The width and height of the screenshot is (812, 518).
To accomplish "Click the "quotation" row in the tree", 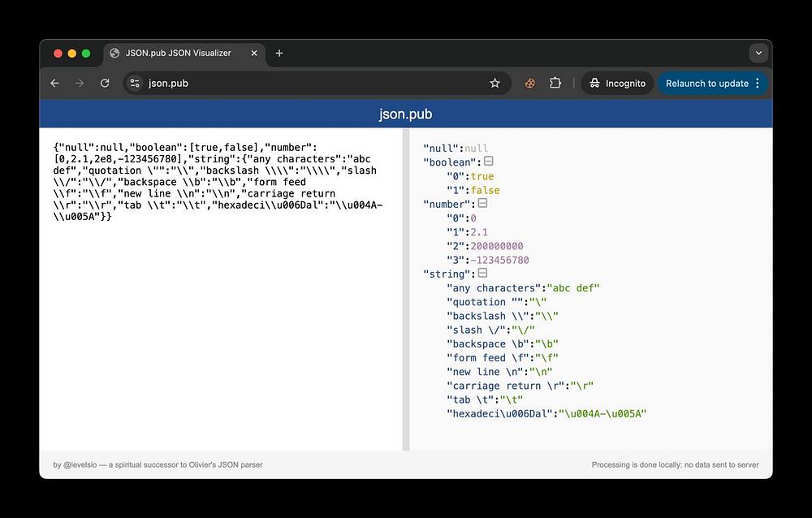I will (496, 302).
